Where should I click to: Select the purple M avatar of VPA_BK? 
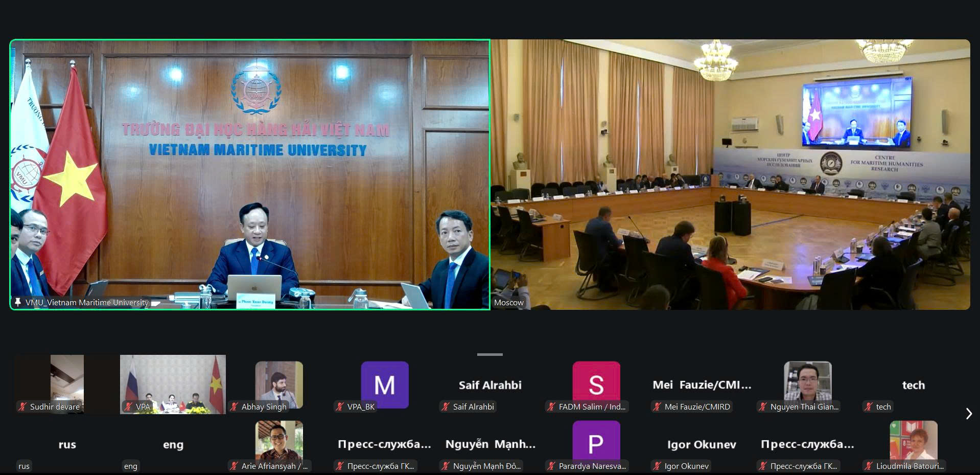385,385
